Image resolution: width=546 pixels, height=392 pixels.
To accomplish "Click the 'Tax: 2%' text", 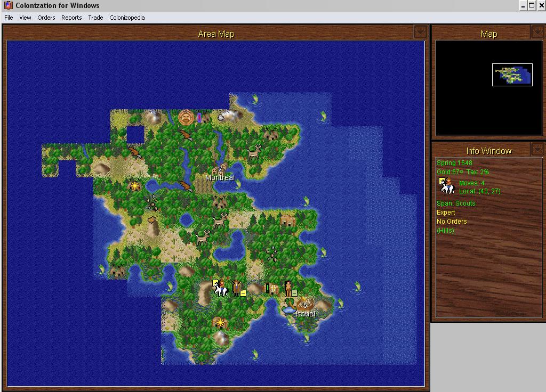I will (478, 172).
